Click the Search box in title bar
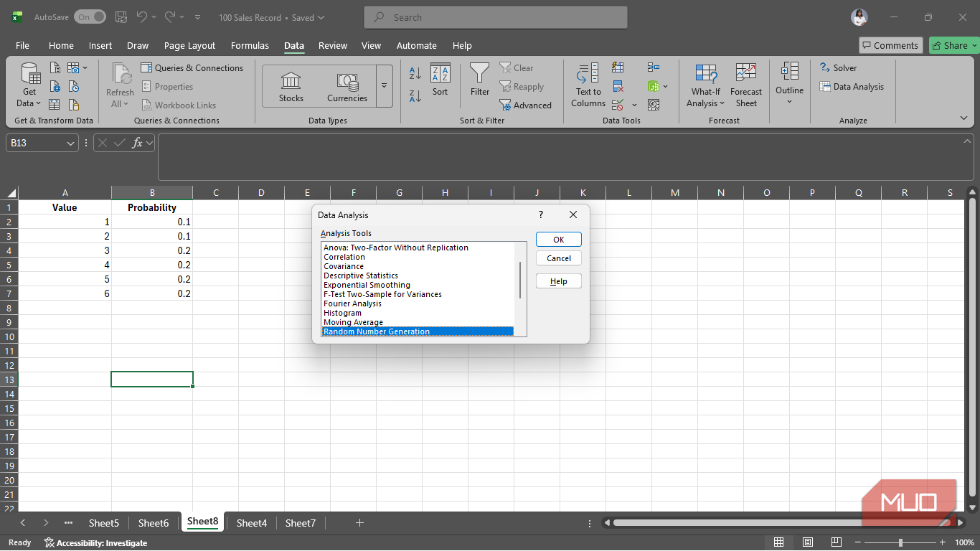 496,17
